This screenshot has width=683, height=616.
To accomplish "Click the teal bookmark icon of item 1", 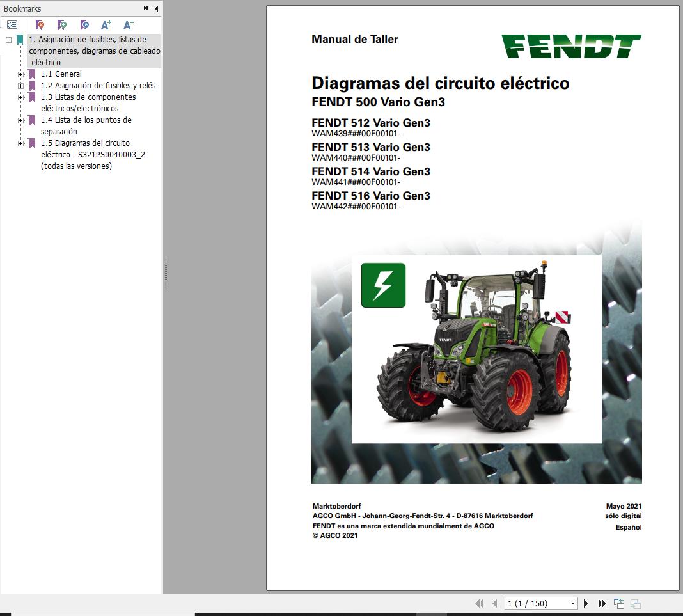I will (20, 40).
